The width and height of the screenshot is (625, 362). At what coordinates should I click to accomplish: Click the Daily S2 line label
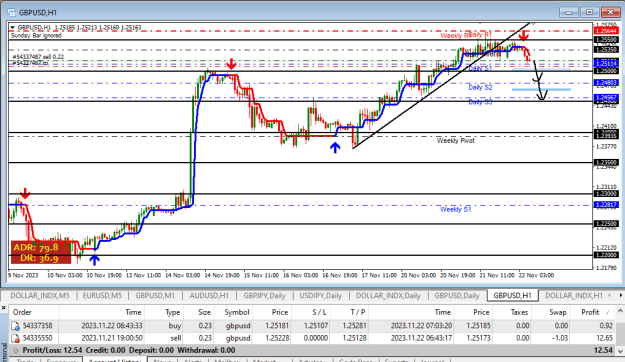(480, 88)
